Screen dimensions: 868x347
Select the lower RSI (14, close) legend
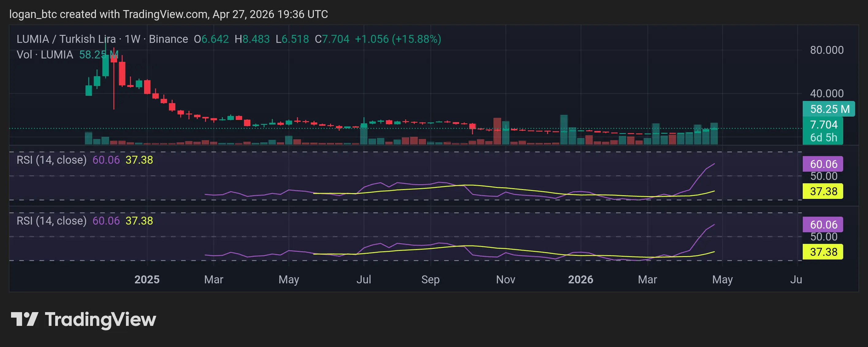tap(51, 221)
